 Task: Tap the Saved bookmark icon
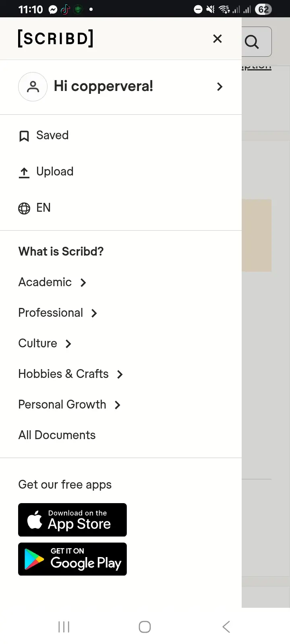click(x=24, y=136)
